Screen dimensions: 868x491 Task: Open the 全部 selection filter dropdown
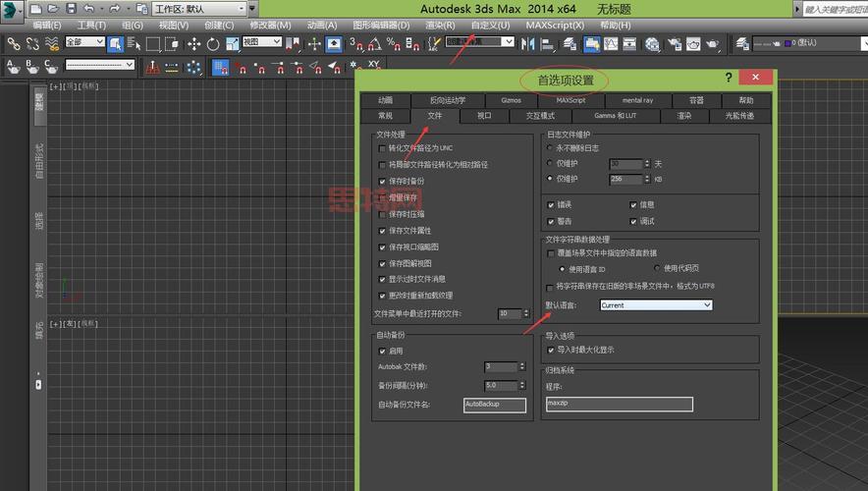[85, 43]
